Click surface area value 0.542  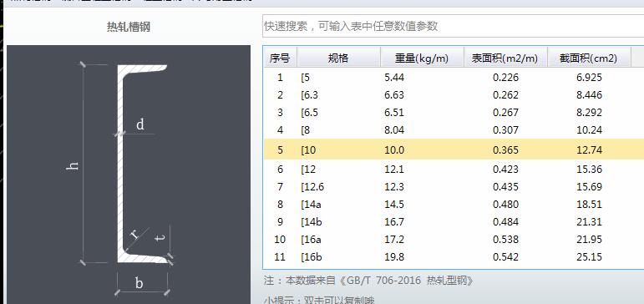click(505, 257)
